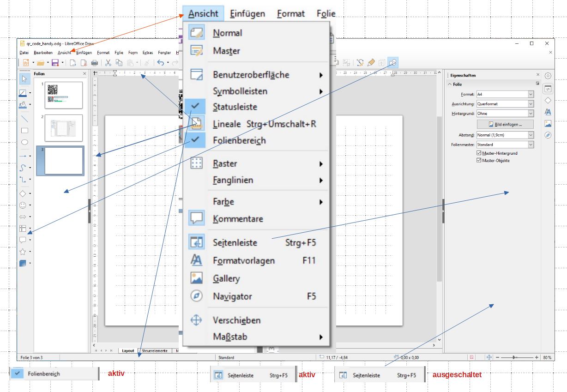Toggle Statusleiste in the Ansicht menu
This screenshot has width=567, height=392.
click(x=235, y=107)
